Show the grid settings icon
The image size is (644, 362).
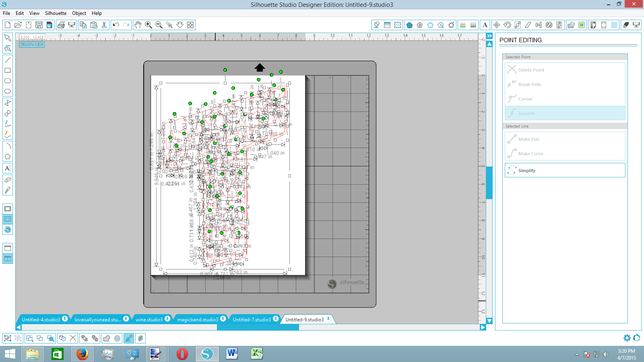(x=614, y=25)
